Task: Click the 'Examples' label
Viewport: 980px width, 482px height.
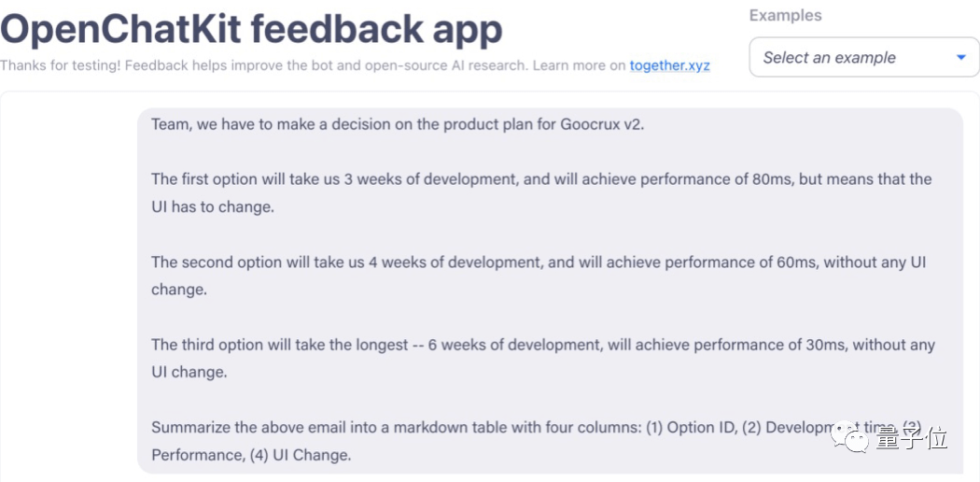Action: click(785, 15)
